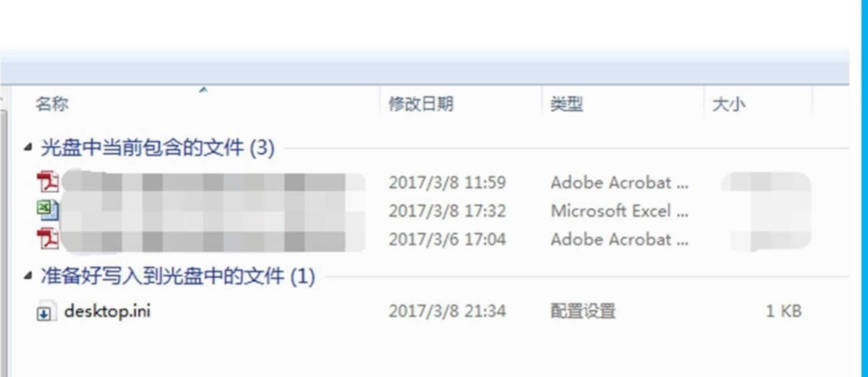Select the 光盘中当前包含的文件 (3) group header text
The image size is (868, 377).
tap(157, 148)
